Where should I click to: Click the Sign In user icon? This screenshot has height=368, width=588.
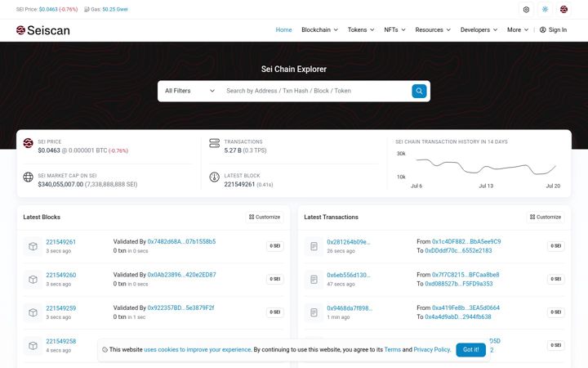coord(542,29)
